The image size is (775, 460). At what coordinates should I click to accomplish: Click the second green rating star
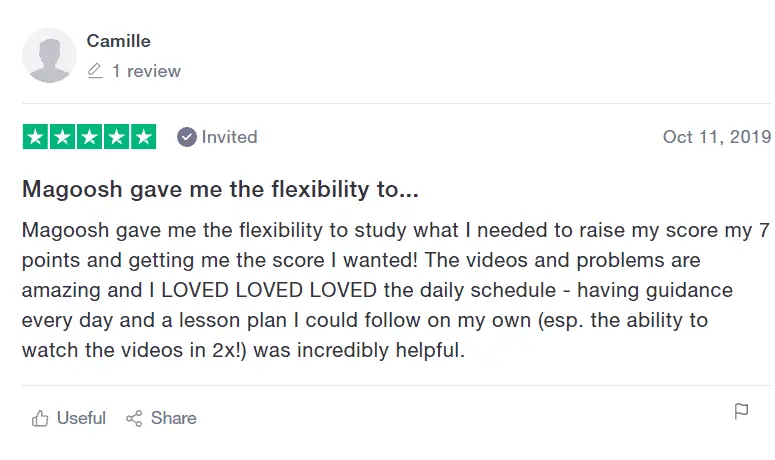(63, 137)
